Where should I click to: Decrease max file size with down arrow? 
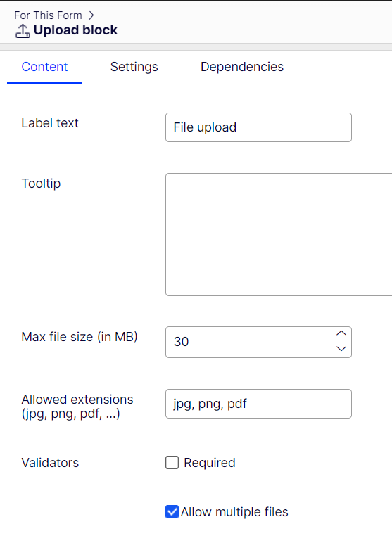click(x=341, y=349)
